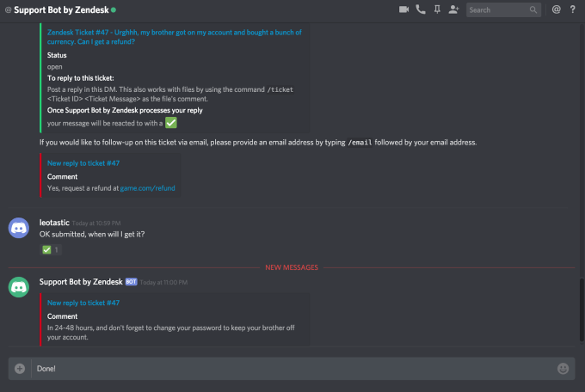Click the leotastic username

(x=54, y=222)
